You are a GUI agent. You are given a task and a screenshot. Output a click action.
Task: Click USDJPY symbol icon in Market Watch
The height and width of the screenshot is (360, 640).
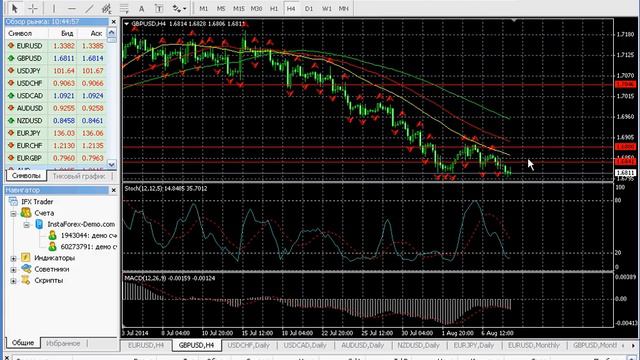11,71
